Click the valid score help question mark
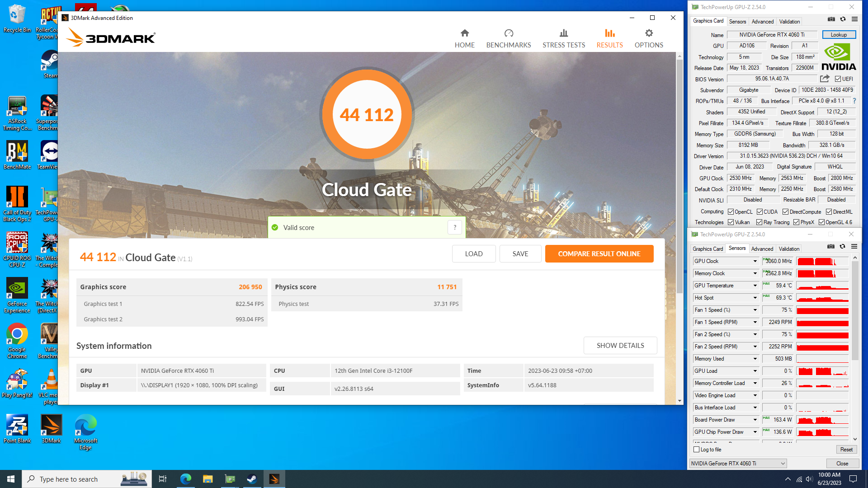The height and width of the screenshot is (488, 868). (455, 227)
